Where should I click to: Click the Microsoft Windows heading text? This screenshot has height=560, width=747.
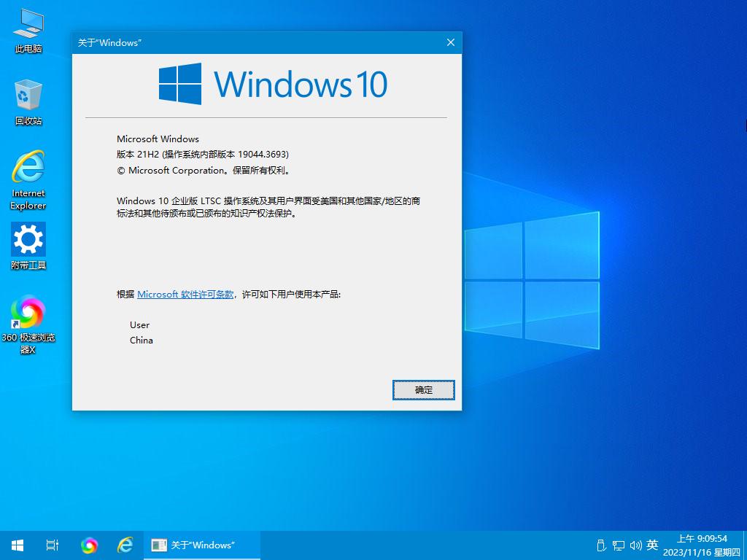click(158, 139)
